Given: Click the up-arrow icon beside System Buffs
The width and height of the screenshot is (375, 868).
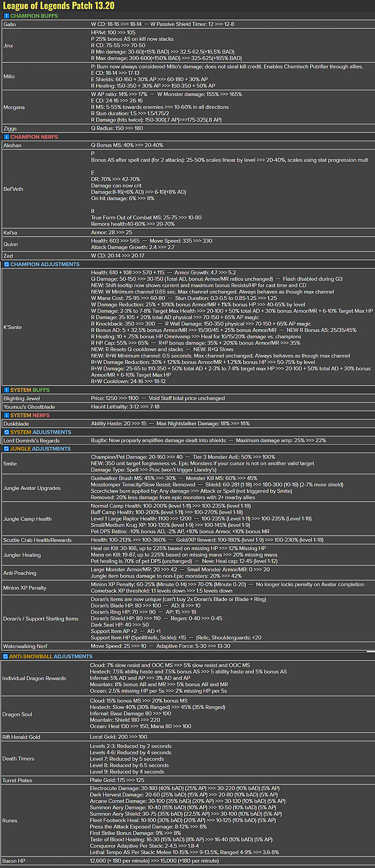Looking at the screenshot, I should 7,390.
